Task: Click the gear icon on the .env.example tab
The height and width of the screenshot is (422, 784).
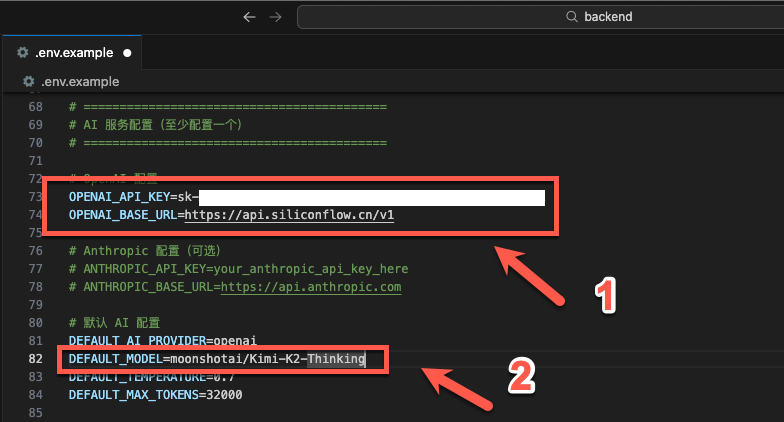Action: click(x=22, y=52)
